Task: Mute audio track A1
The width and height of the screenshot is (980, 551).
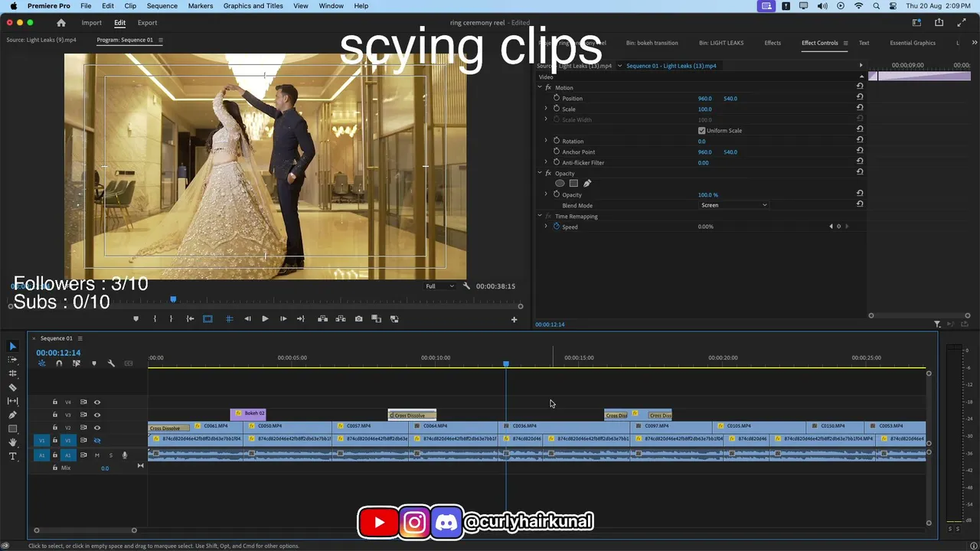Action: pyautogui.click(x=96, y=455)
